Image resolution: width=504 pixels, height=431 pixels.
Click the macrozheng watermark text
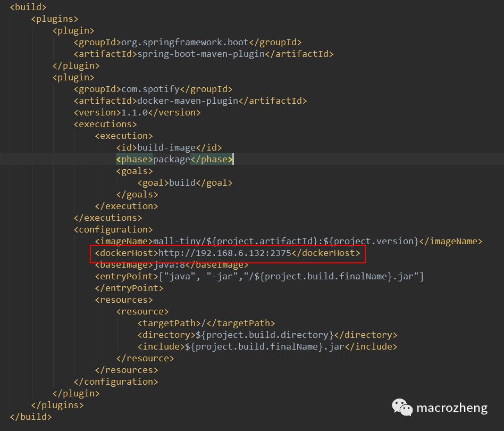tap(451, 408)
